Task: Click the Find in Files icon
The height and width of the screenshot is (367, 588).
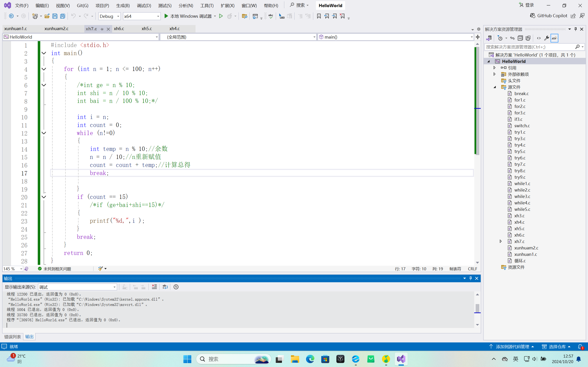Action: [x=244, y=16]
